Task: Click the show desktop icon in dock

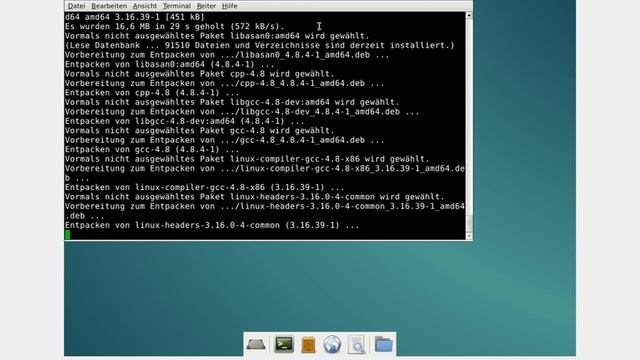Action: (256, 345)
